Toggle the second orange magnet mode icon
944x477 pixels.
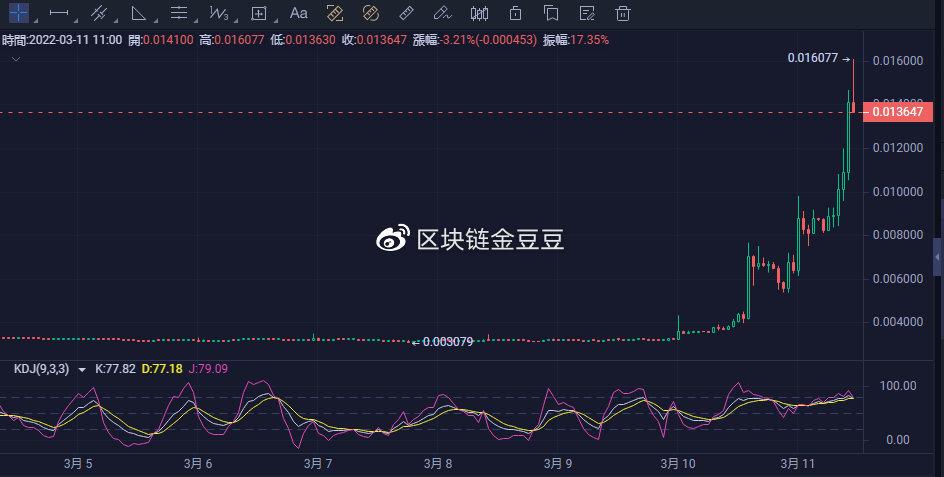tap(370, 14)
